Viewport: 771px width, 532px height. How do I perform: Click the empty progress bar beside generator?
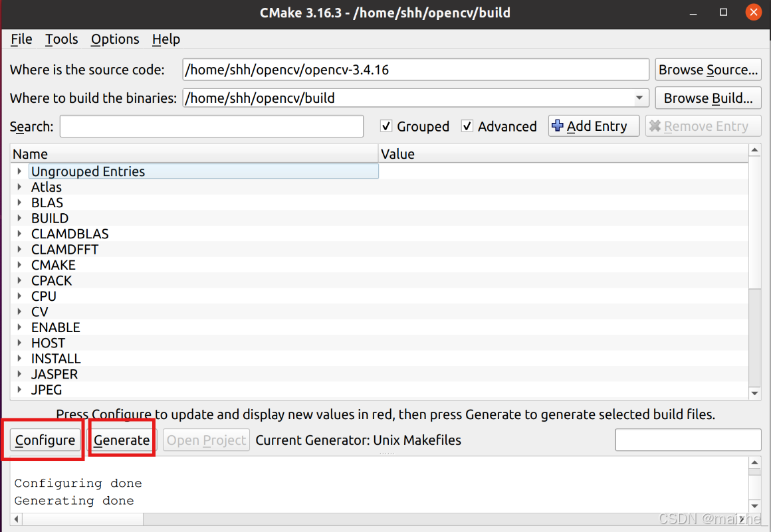click(688, 440)
